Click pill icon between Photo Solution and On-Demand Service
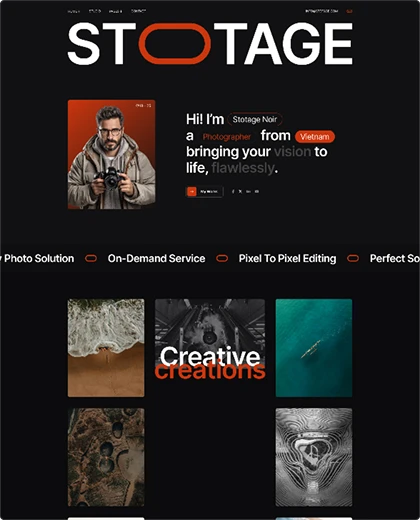 91,258
